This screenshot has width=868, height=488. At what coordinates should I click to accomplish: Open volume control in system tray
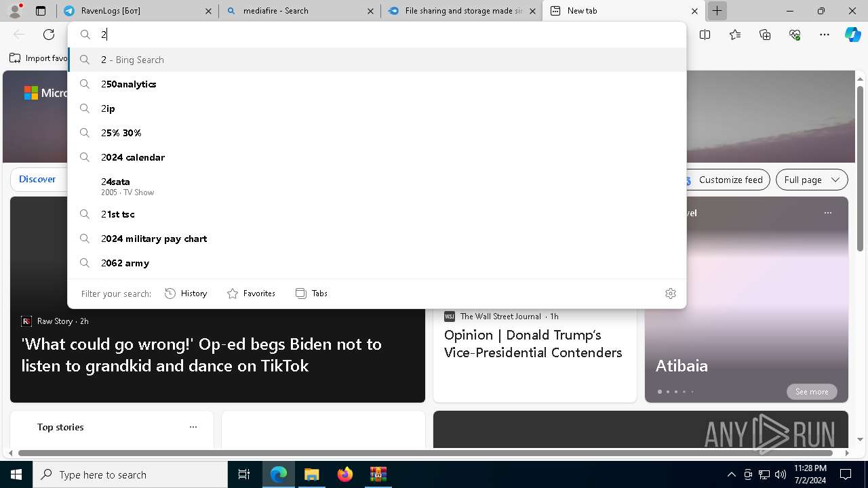tap(781, 474)
